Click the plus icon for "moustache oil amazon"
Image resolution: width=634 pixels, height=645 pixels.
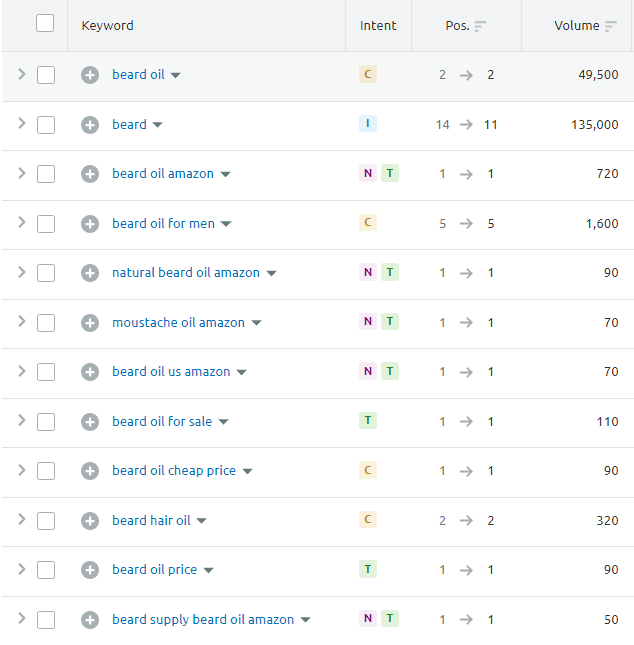pyautogui.click(x=90, y=323)
